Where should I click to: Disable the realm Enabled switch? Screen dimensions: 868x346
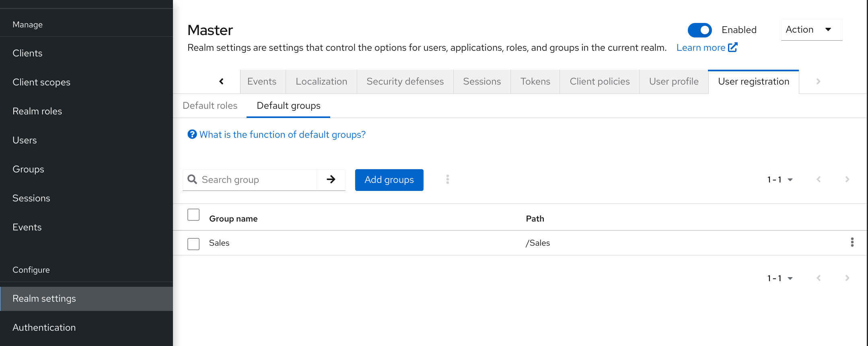[699, 30]
